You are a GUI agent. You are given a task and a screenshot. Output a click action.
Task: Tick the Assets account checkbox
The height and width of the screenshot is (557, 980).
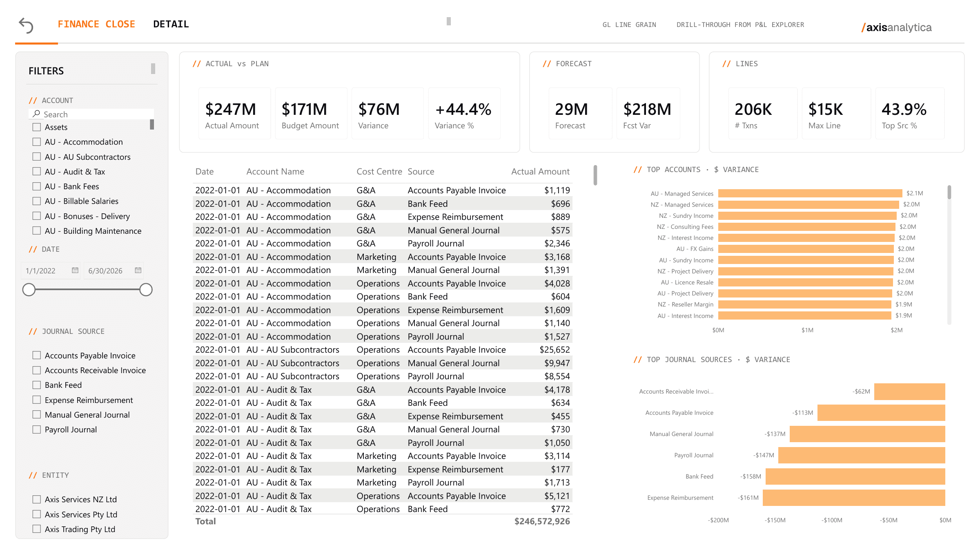tap(37, 127)
